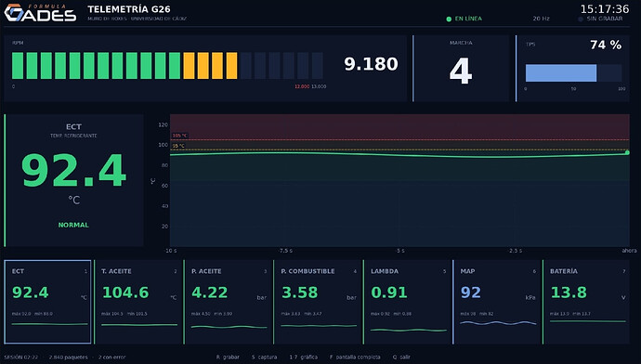Click the 'EN LÍNEA' status label

pos(468,19)
